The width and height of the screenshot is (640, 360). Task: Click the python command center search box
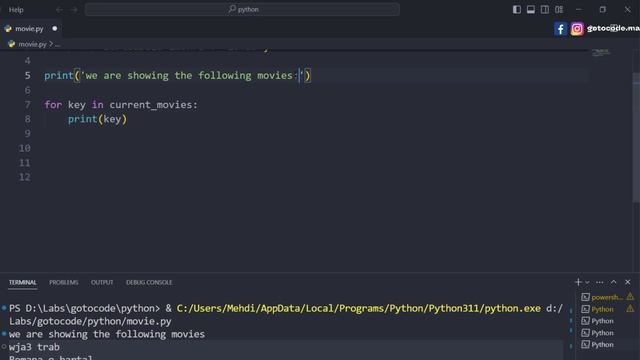tap(242, 9)
